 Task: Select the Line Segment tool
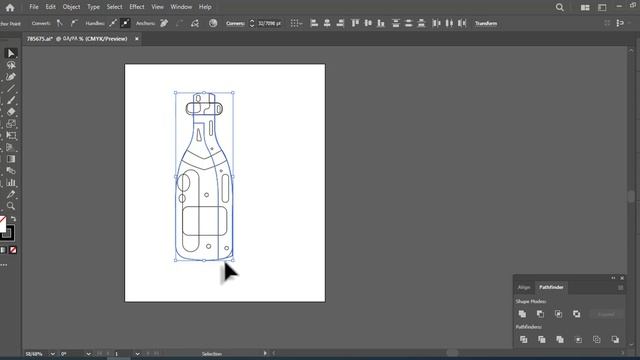pyautogui.click(x=11, y=89)
